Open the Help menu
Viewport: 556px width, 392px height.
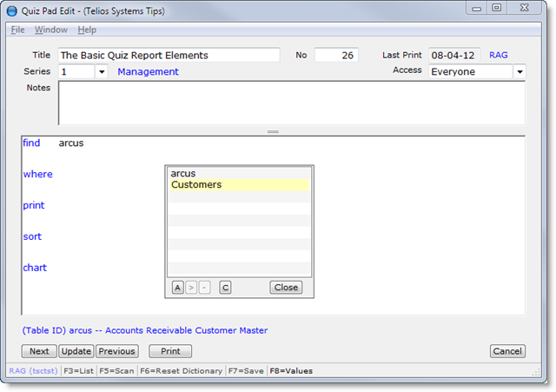click(x=87, y=30)
